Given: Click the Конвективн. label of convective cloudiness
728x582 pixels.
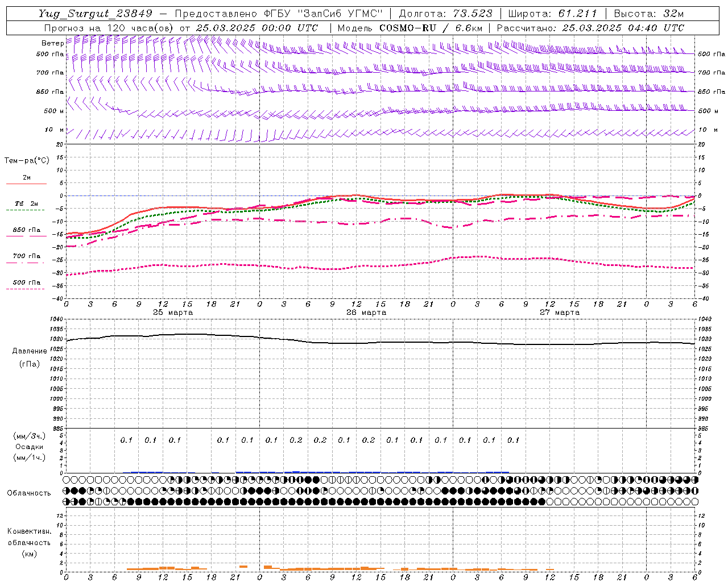Looking at the screenshot, I should [29, 531].
